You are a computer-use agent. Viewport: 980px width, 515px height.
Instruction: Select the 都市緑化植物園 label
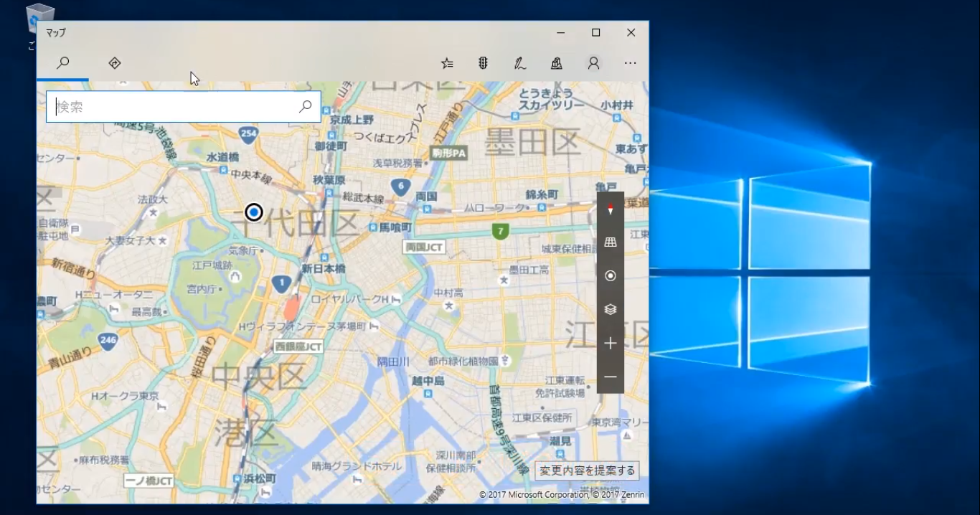(x=463, y=361)
